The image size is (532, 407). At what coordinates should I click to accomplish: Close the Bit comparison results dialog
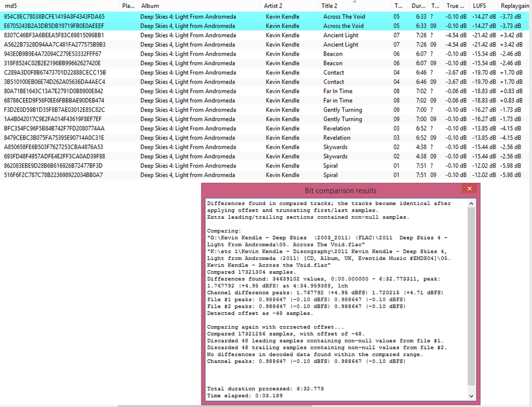[469, 189]
